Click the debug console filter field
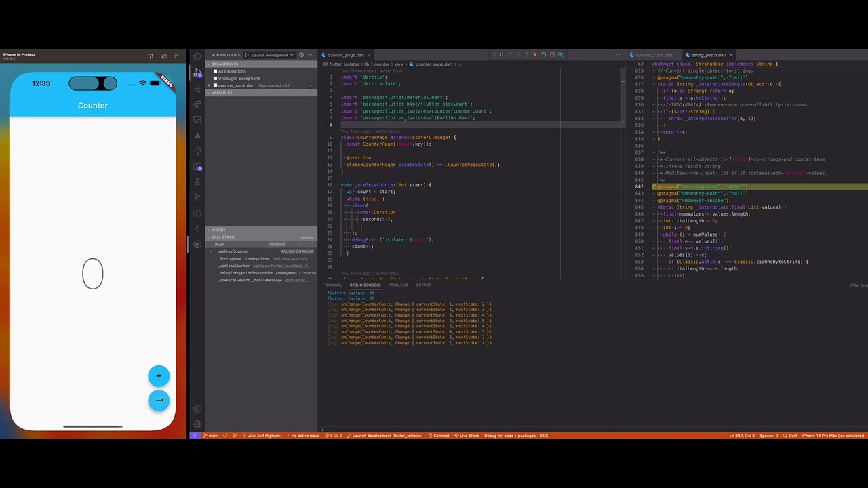This screenshot has height=488, width=868. 859,285
